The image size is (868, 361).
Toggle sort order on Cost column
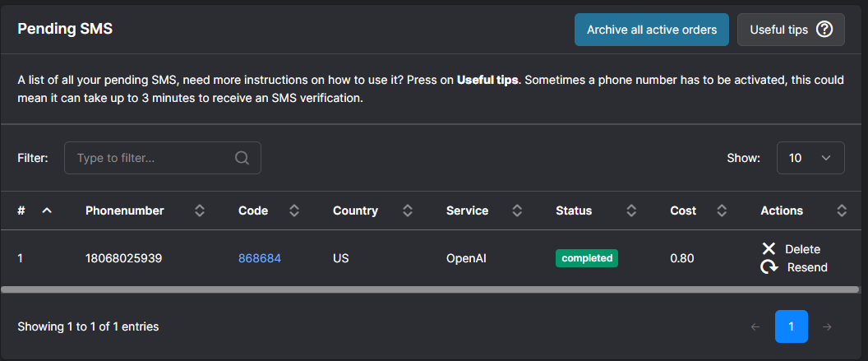[x=722, y=211]
